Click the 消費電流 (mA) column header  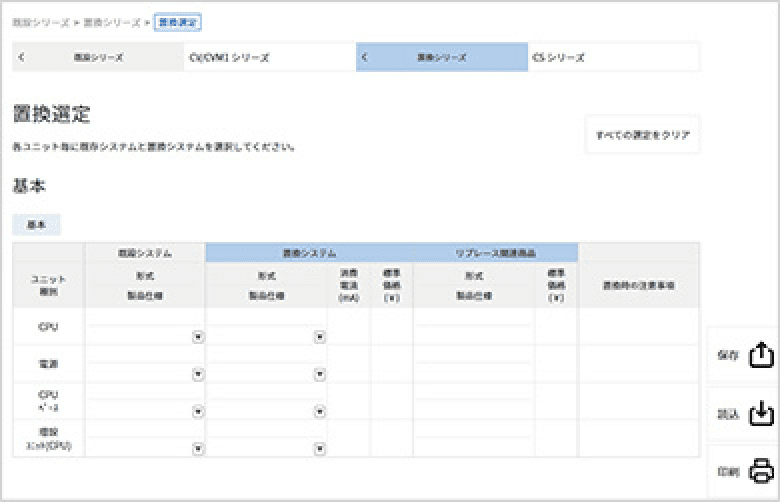349,285
